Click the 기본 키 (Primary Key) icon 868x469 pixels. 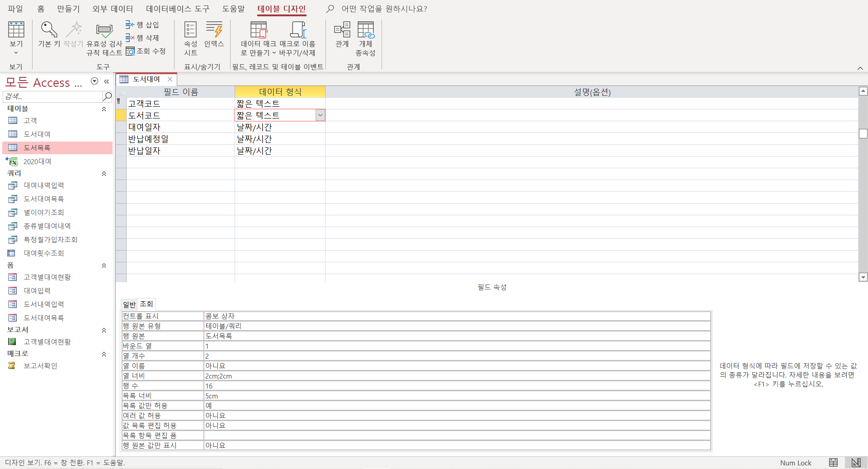(49, 30)
